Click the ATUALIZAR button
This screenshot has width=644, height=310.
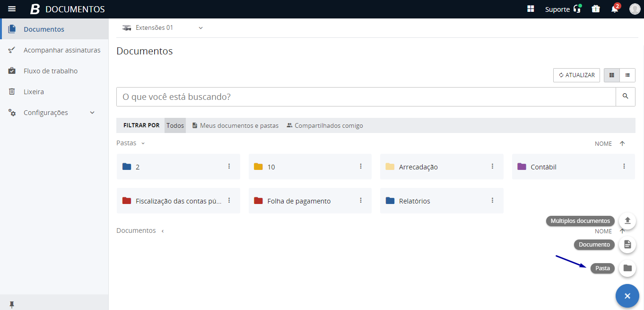(x=576, y=75)
